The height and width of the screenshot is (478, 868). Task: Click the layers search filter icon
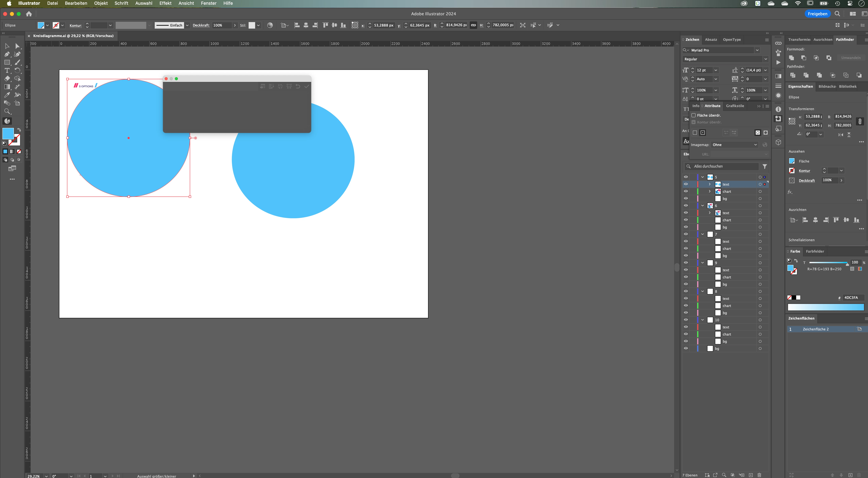(765, 166)
